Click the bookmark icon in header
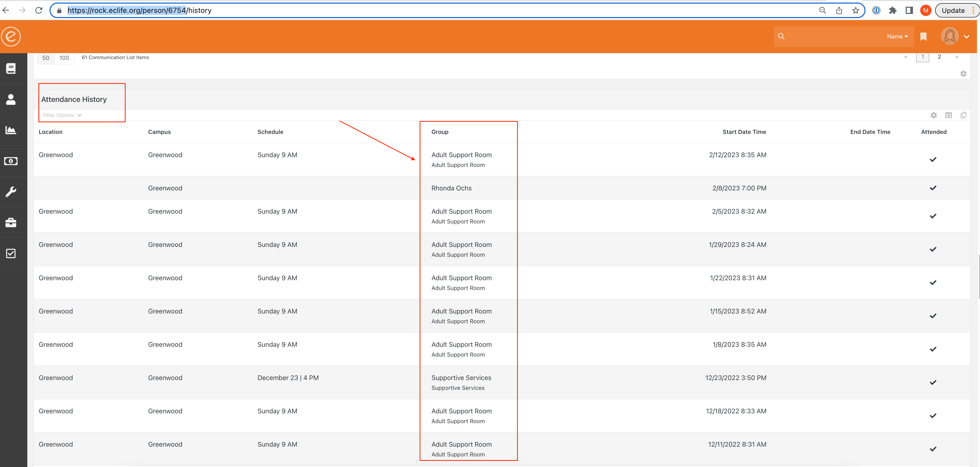The width and height of the screenshot is (980, 467). (x=923, y=37)
